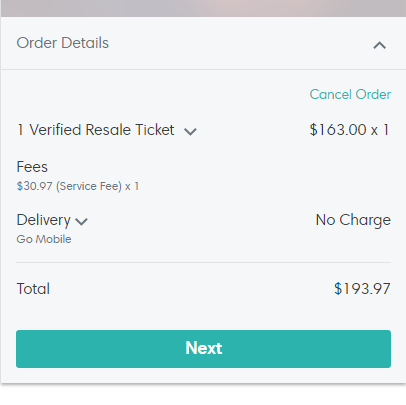Click the dollar sign in the $193.97 total

(338, 289)
